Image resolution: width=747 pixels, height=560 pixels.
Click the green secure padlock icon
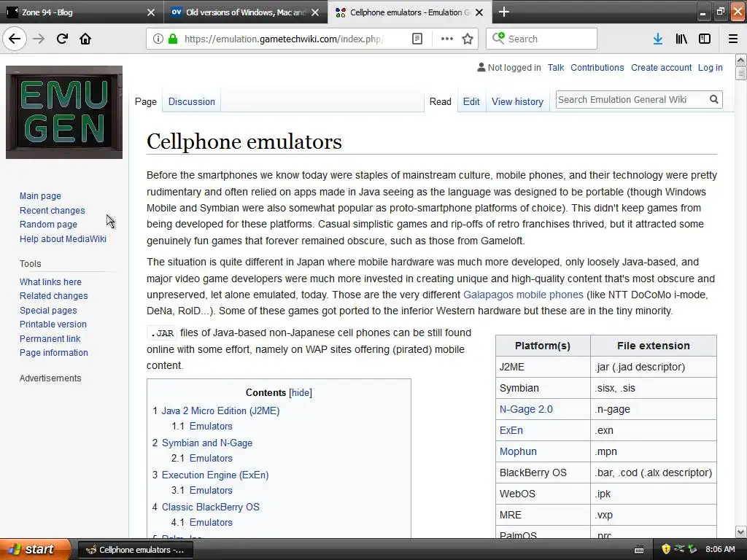coord(173,39)
